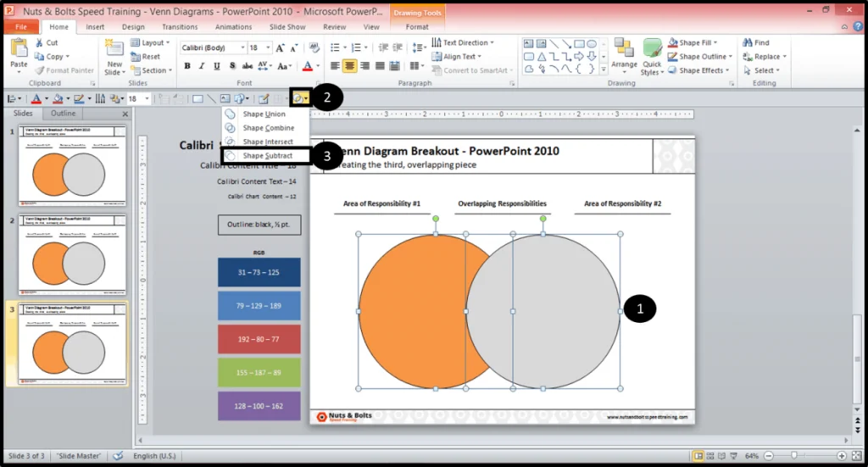Center the text alignment
Screen dimensions: 868x467
[350, 66]
